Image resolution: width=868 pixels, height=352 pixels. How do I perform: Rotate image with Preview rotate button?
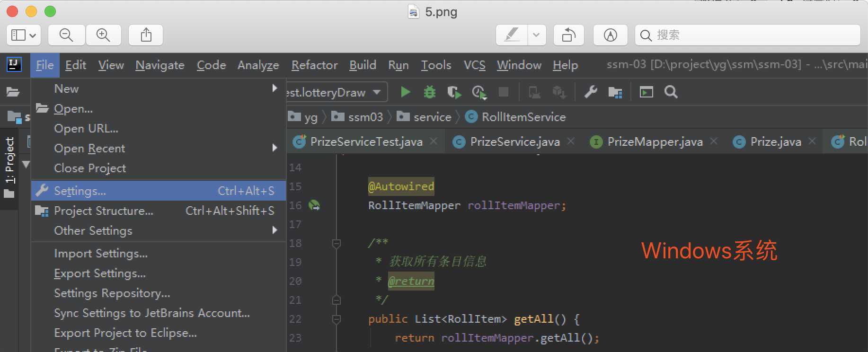coord(569,35)
